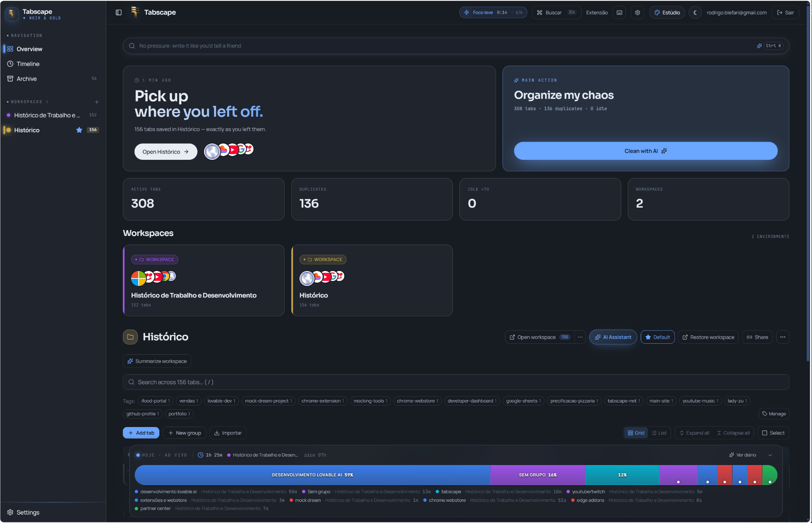812x523 pixels.
Task: Filter by portfolio tag
Action: pos(179,414)
